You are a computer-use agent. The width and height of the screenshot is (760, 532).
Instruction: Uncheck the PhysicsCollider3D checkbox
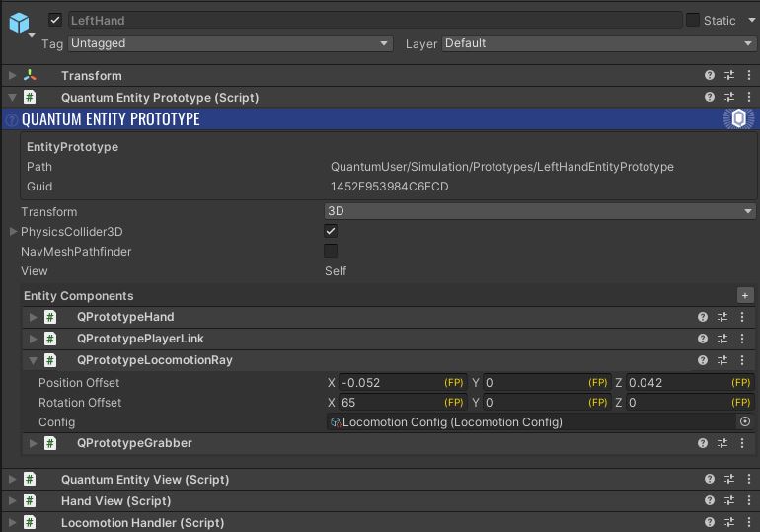coord(331,231)
